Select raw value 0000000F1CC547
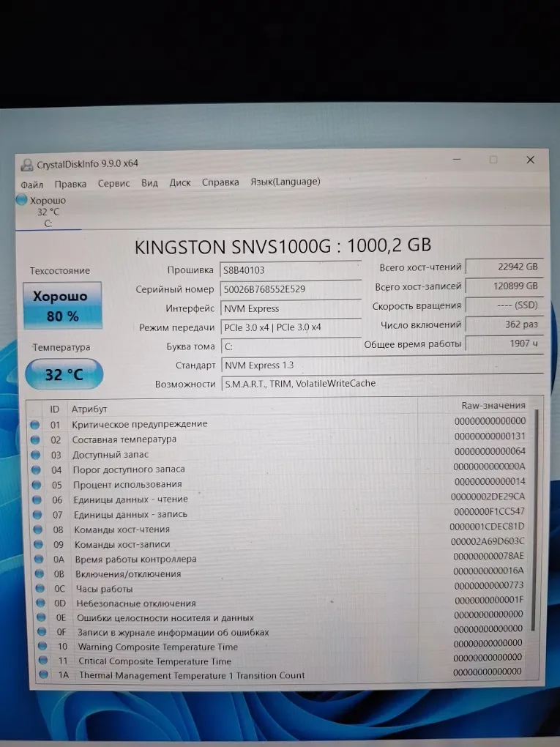Screen dimensions: 560x747 489,511
